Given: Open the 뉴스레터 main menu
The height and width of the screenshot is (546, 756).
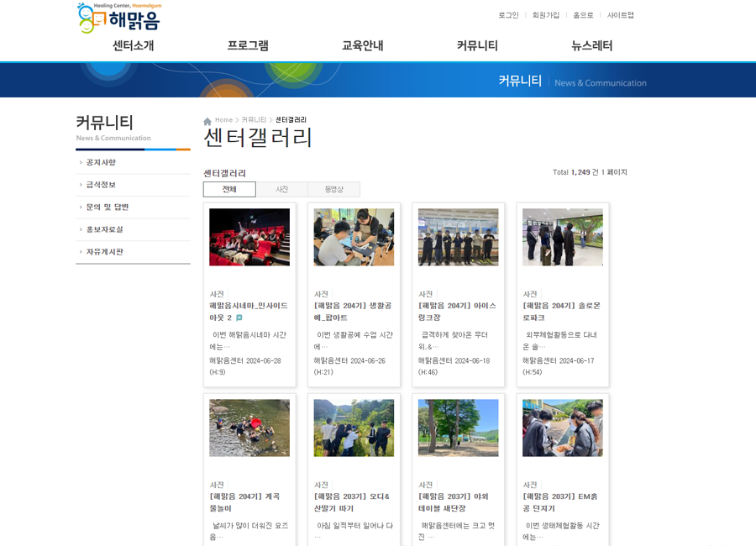Looking at the screenshot, I should tap(592, 46).
